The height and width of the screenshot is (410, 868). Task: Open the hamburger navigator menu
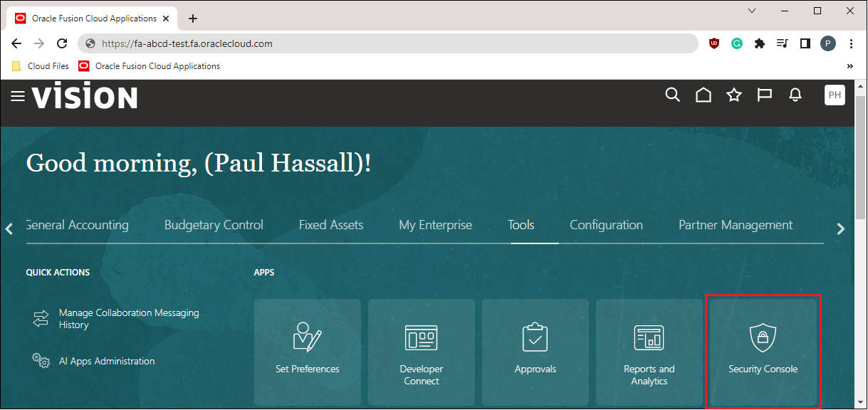click(x=18, y=96)
